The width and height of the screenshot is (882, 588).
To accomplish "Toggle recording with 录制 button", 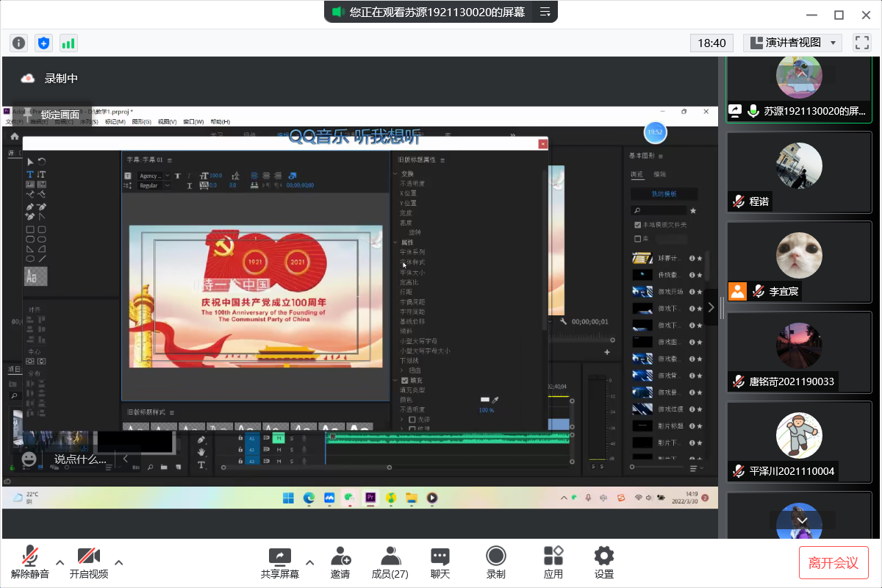I will pyautogui.click(x=496, y=562).
